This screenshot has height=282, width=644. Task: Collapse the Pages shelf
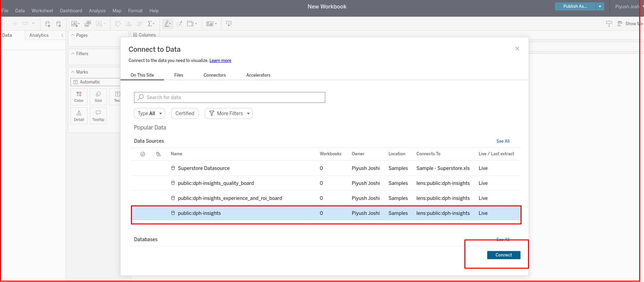click(73, 35)
